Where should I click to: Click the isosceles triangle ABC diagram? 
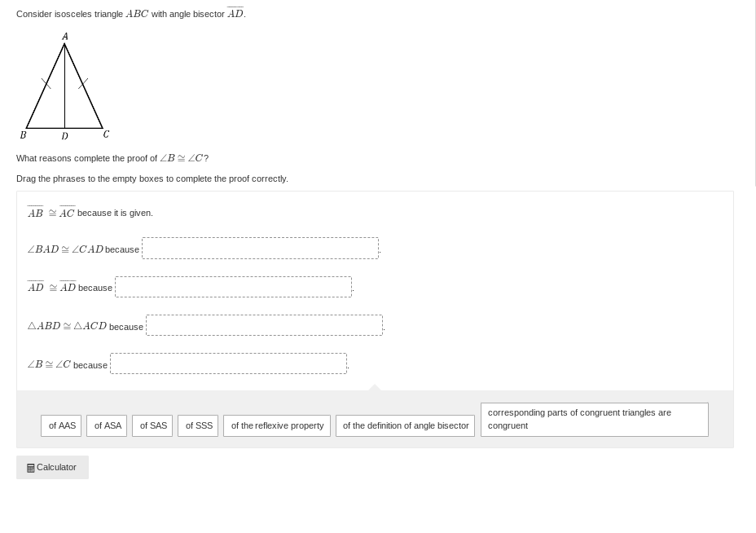[65, 88]
